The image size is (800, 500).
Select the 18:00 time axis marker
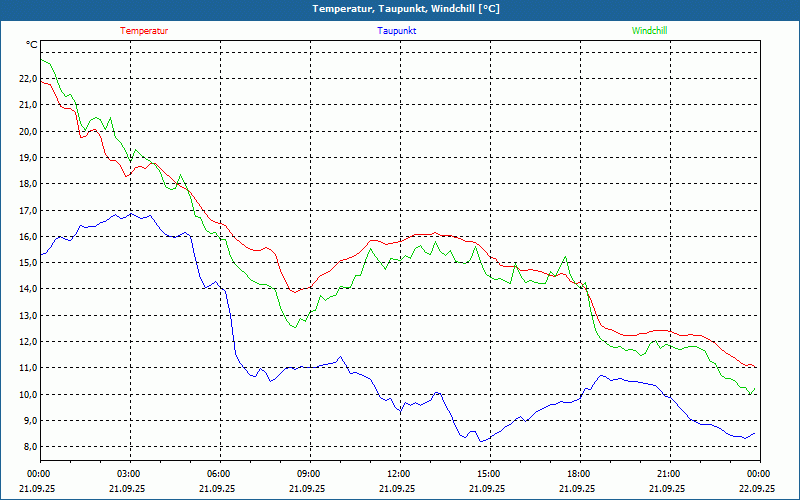tap(578, 474)
